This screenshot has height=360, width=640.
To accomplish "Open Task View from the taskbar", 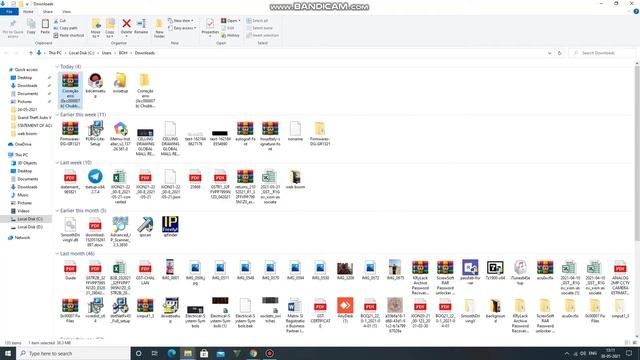I will (x=155, y=353).
